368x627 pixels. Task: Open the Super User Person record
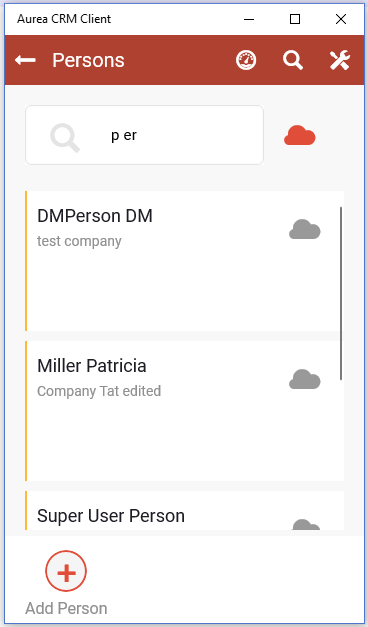(x=184, y=511)
